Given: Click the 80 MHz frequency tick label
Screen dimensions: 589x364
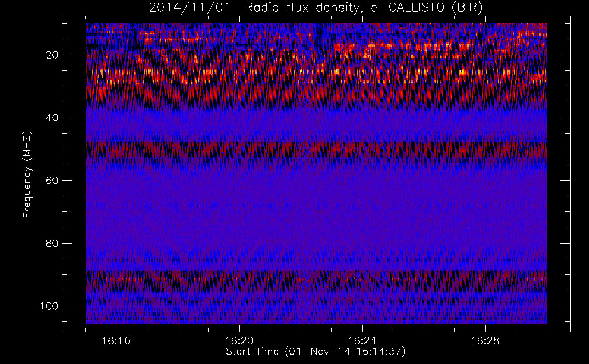Looking at the screenshot, I should point(52,243).
